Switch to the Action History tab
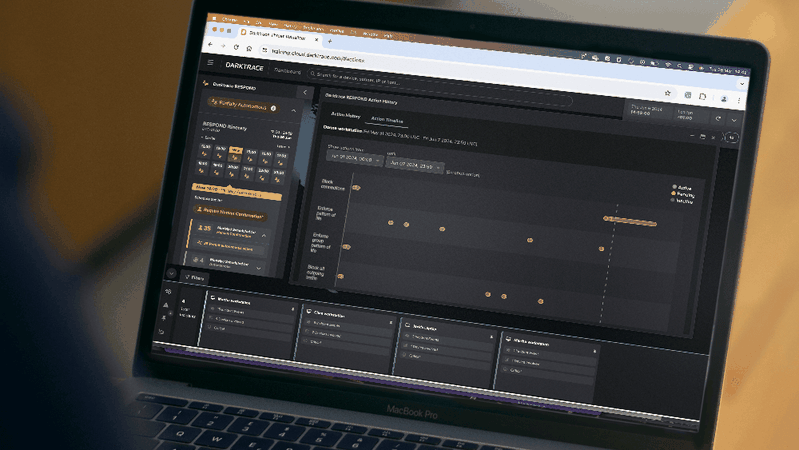Screen dimensions: 799x450 [x=345, y=115]
